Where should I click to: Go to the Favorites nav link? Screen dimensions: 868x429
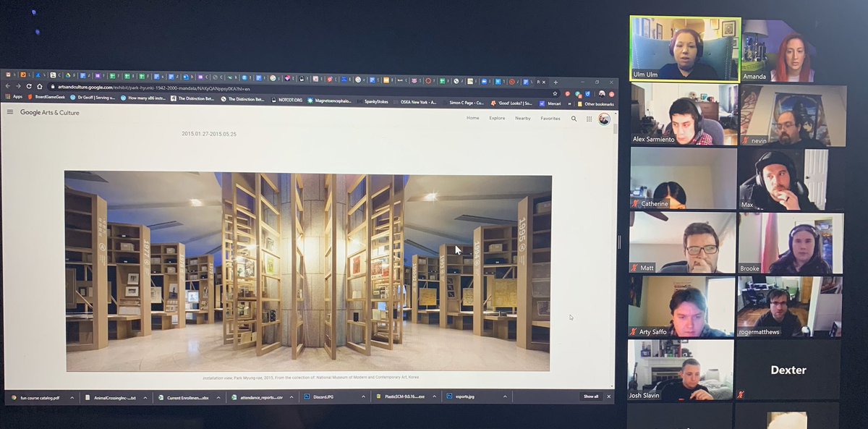pyautogui.click(x=550, y=119)
